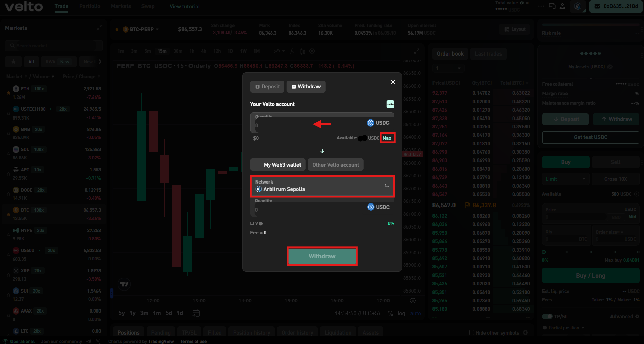Open the TradingView logo on the chart
The height and width of the screenshot is (344, 644).
(x=124, y=284)
